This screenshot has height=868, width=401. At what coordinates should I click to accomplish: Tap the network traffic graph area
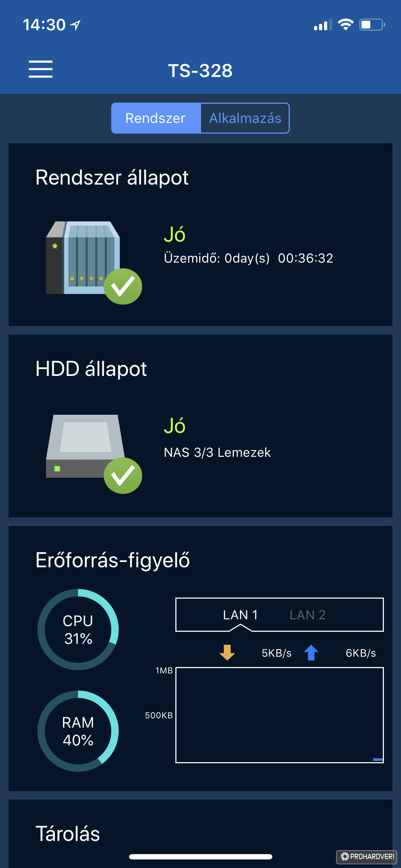279,715
